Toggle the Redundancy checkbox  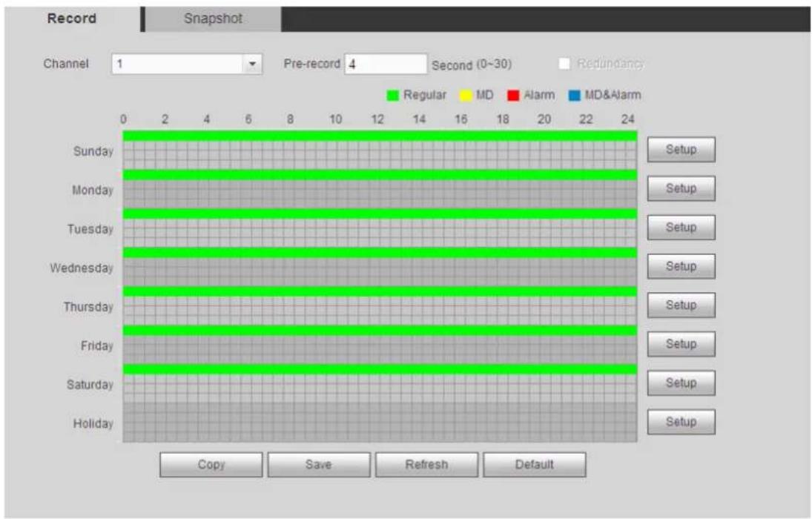click(564, 64)
